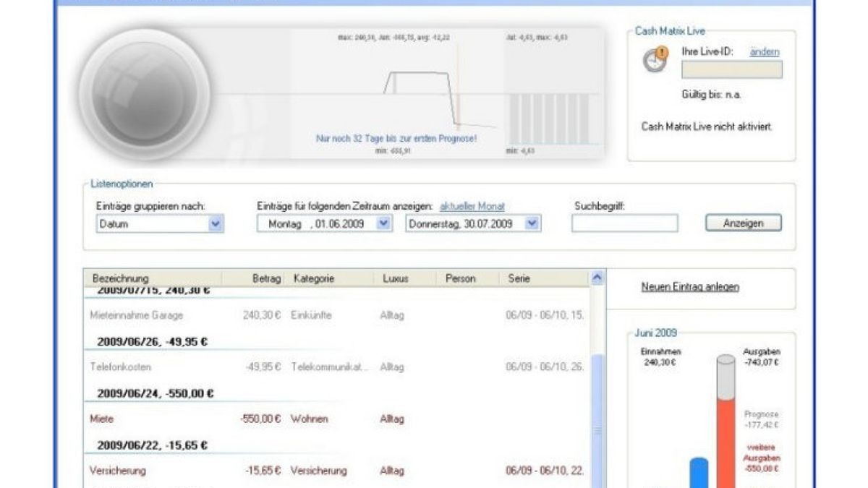Open 'Neuen Eintrag anlegen' link
The height and width of the screenshot is (488, 868).
pos(690,287)
